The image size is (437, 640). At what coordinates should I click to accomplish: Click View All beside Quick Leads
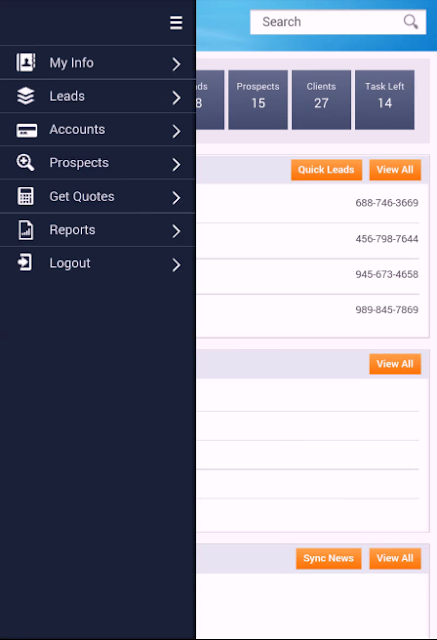395,170
